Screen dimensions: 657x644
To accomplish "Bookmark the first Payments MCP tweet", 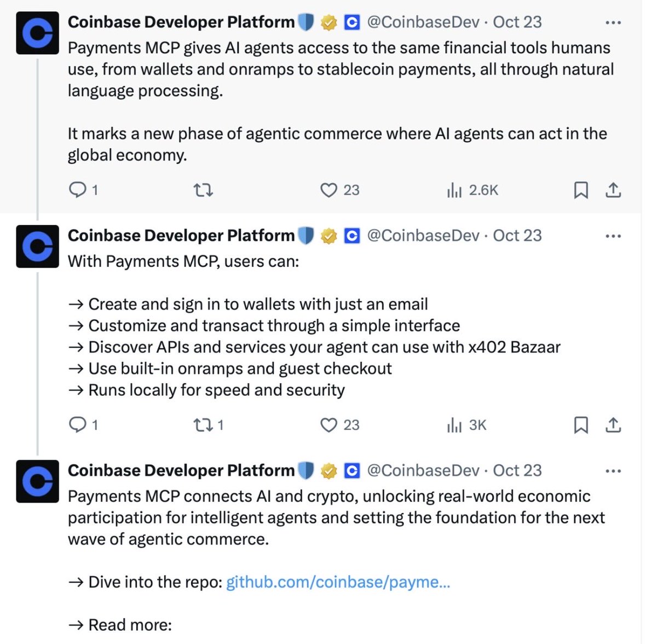I will point(581,190).
